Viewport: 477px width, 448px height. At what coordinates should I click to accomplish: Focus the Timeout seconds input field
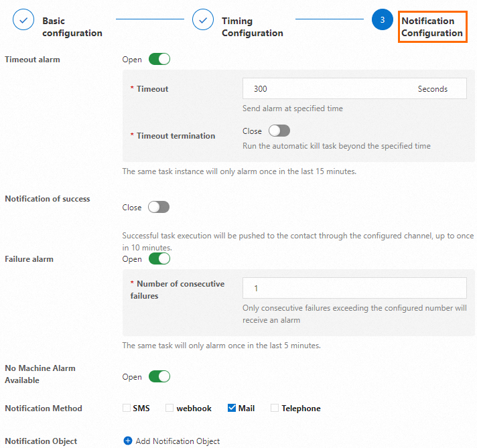[328, 89]
